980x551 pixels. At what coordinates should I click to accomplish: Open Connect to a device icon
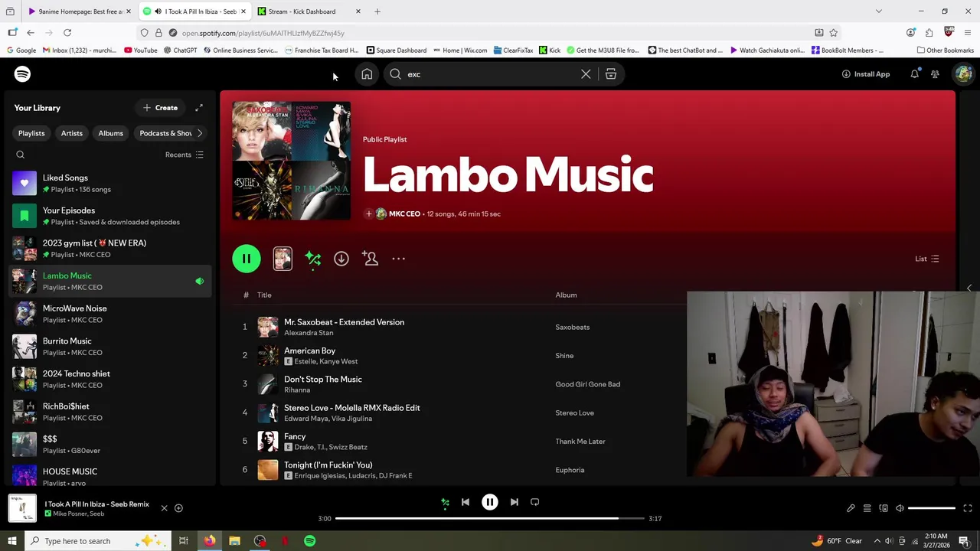884,508
